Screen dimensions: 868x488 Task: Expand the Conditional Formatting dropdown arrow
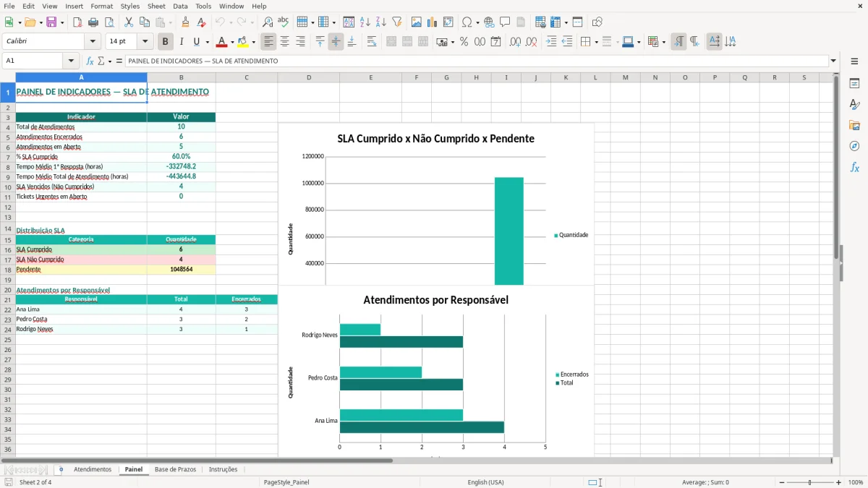pos(663,42)
